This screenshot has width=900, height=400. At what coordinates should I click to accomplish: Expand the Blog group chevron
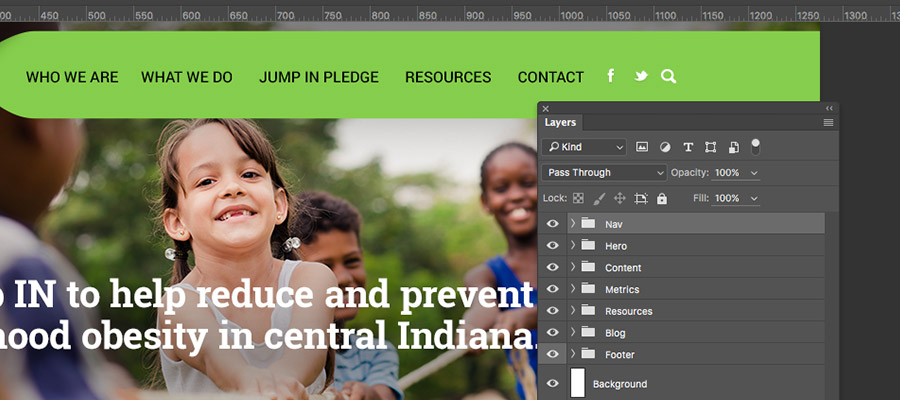click(x=572, y=332)
